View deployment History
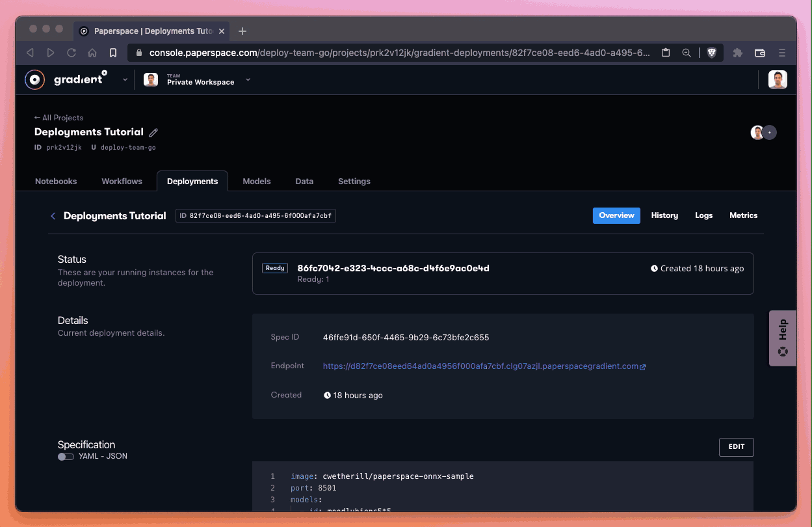 664,215
